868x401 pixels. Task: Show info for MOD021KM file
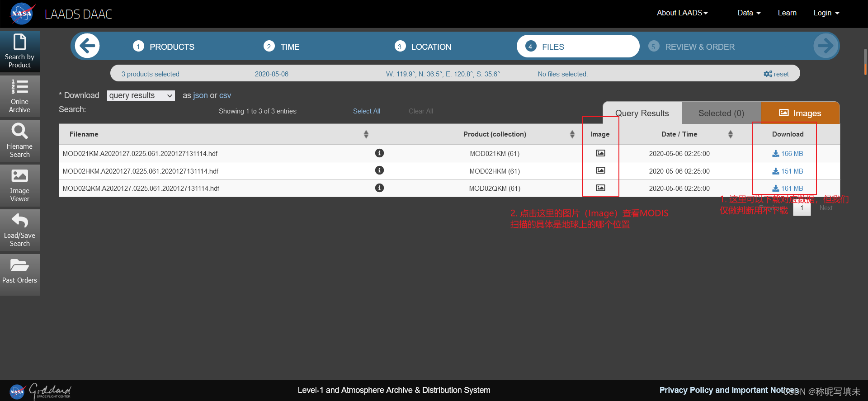tap(379, 153)
